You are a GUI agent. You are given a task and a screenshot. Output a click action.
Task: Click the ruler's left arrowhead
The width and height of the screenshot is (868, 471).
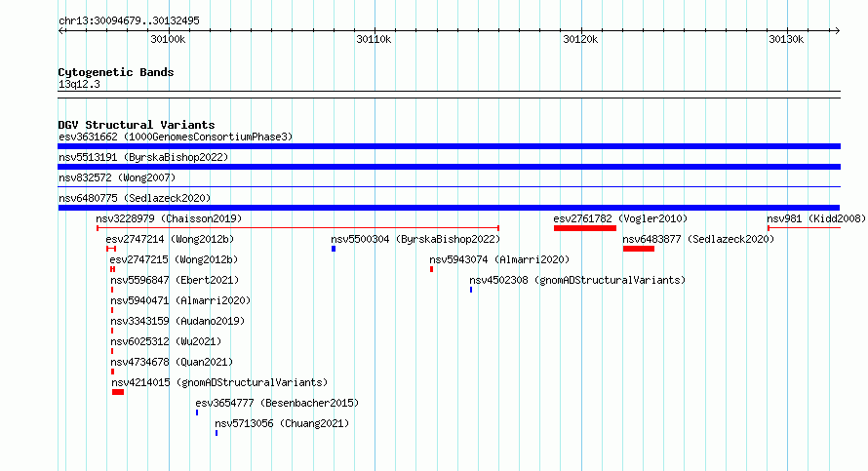point(61,30)
